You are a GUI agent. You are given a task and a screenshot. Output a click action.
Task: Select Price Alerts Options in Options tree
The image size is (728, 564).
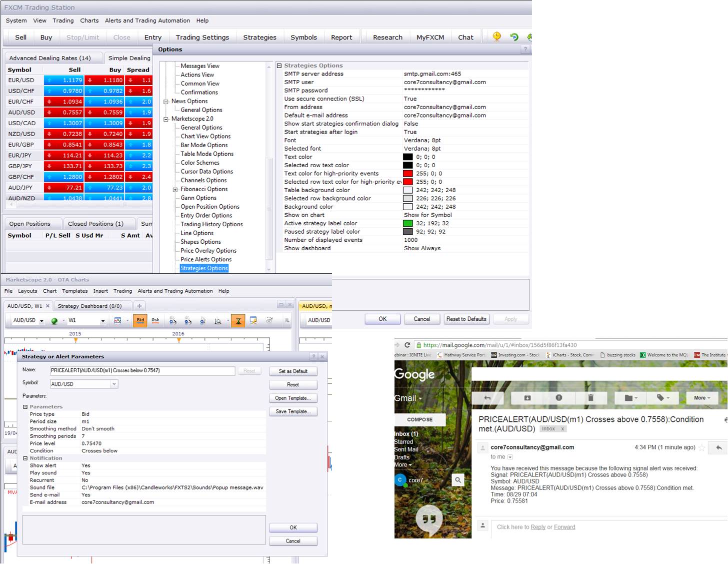(x=206, y=259)
